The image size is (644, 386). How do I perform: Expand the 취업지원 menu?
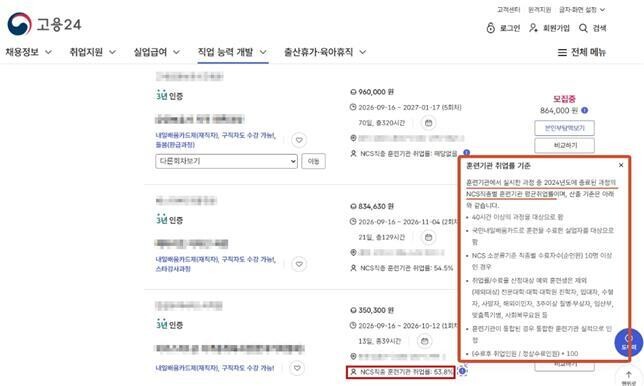92,52
